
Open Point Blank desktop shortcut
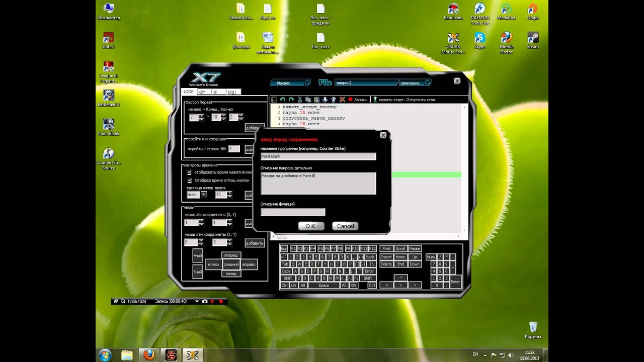108,128
